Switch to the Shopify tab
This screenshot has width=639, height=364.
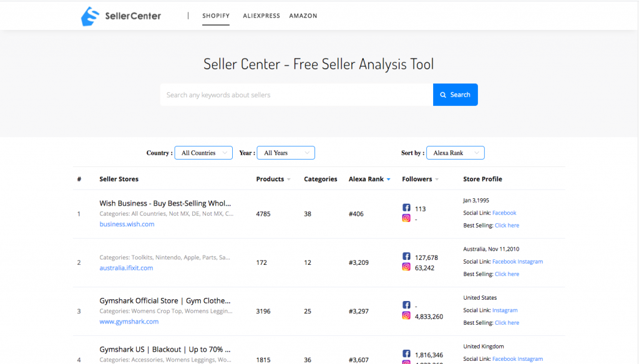pos(216,16)
